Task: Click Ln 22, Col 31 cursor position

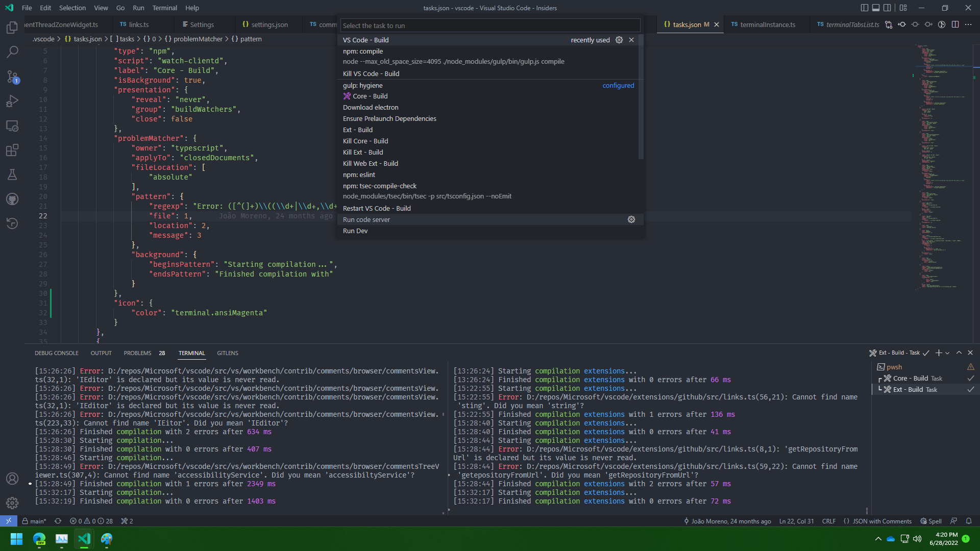Action: coord(796,521)
